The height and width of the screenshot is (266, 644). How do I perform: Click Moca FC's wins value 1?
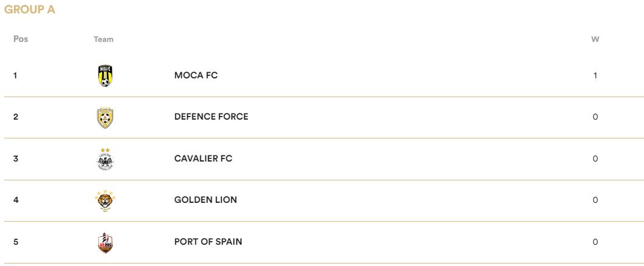point(595,76)
